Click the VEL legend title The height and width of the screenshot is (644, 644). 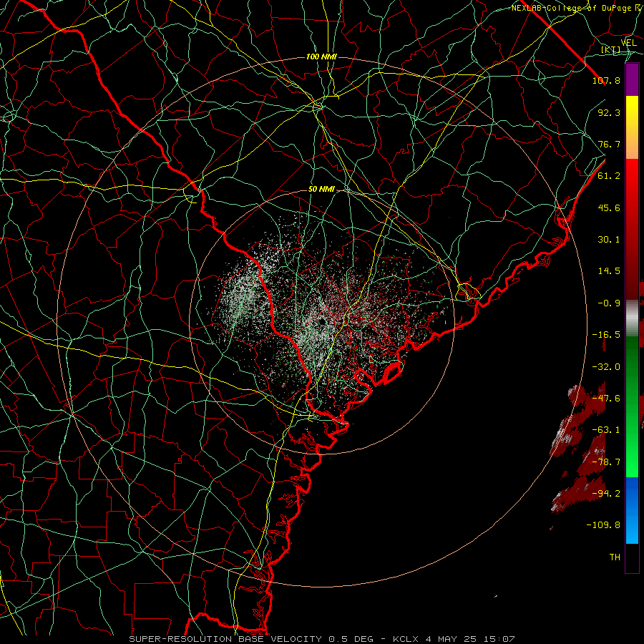pyautogui.click(x=628, y=43)
